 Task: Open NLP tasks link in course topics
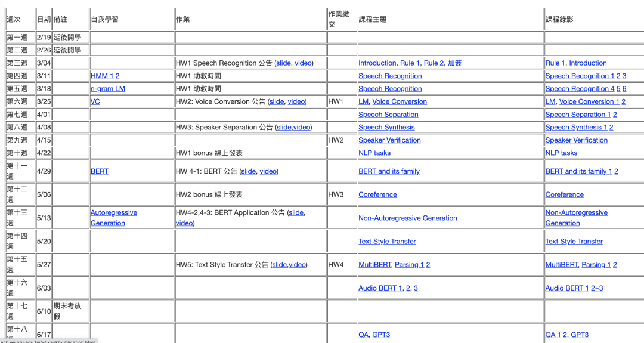pos(374,153)
